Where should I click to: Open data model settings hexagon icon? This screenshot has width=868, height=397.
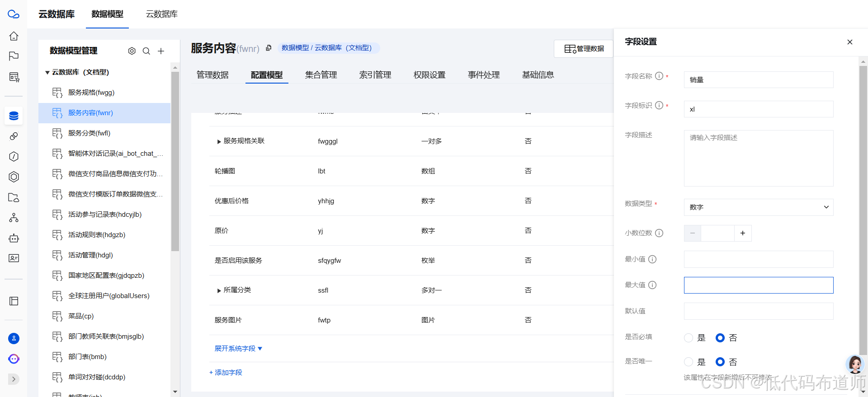point(132,51)
